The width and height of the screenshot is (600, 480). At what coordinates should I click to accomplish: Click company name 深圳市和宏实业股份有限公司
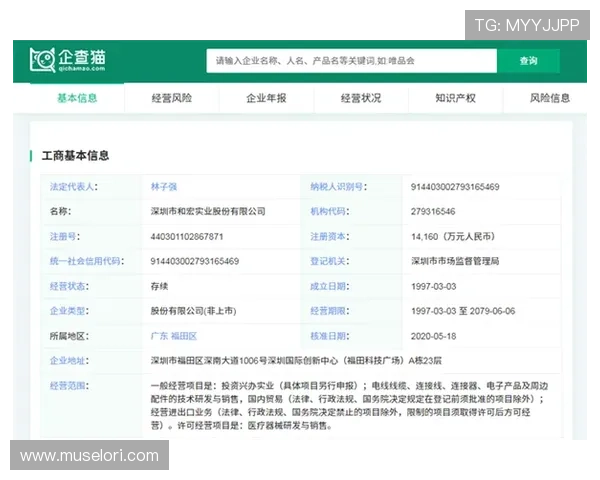(x=208, y=212)
